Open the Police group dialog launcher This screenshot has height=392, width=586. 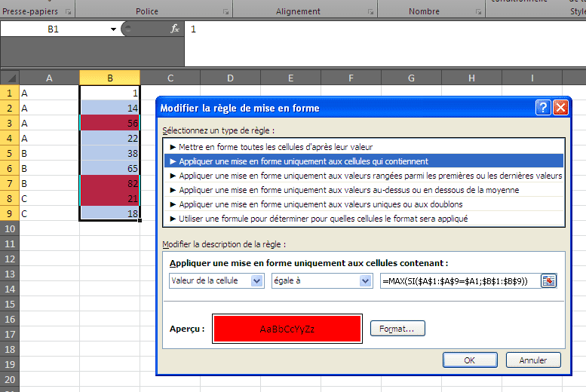pyautogui.click(x=226, y=12)
